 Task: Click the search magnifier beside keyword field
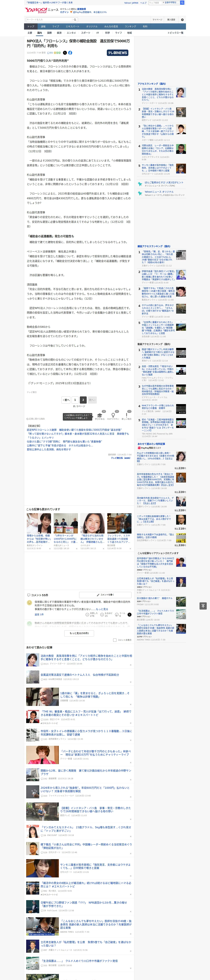point(75,19)
